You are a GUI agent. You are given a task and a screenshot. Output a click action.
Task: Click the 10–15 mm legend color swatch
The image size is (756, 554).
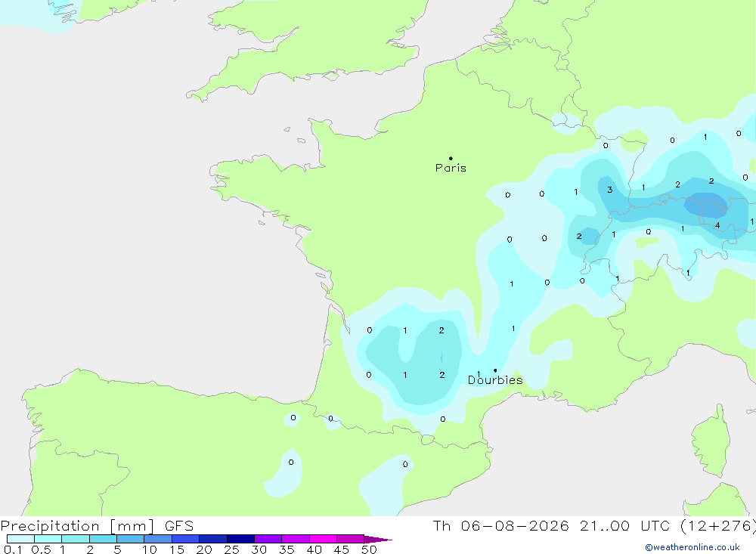click(158, 539)
